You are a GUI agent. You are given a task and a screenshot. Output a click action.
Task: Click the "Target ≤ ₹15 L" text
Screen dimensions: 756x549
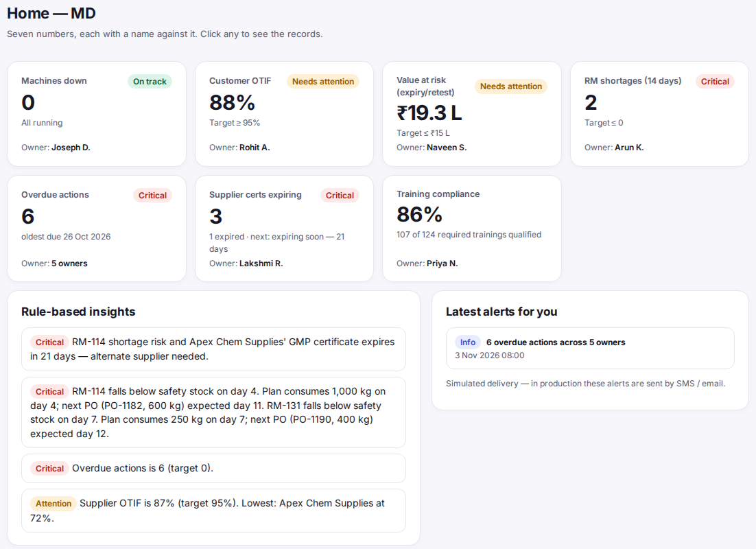click(x=423, y=133)
